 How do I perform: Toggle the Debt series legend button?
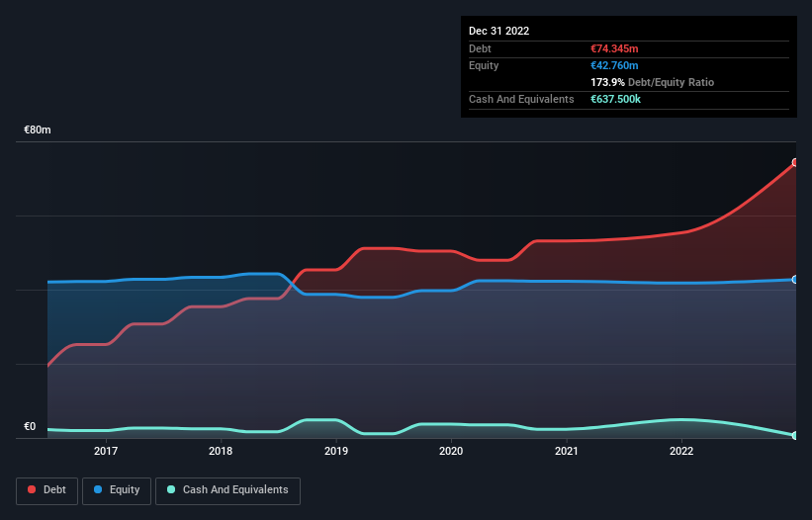[47, 490]
